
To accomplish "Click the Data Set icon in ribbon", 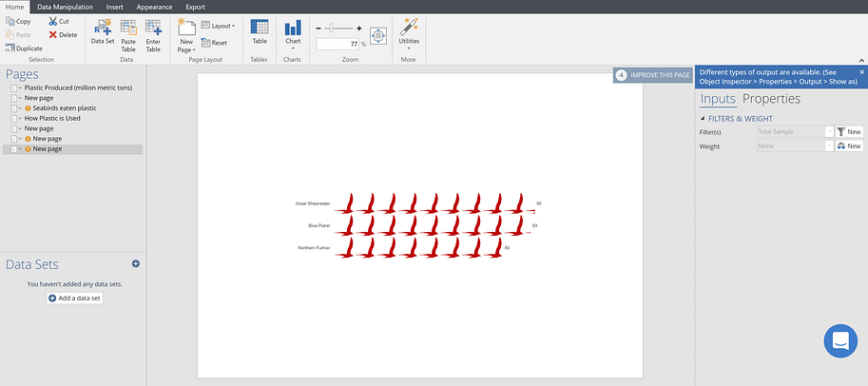I will 102,28.
